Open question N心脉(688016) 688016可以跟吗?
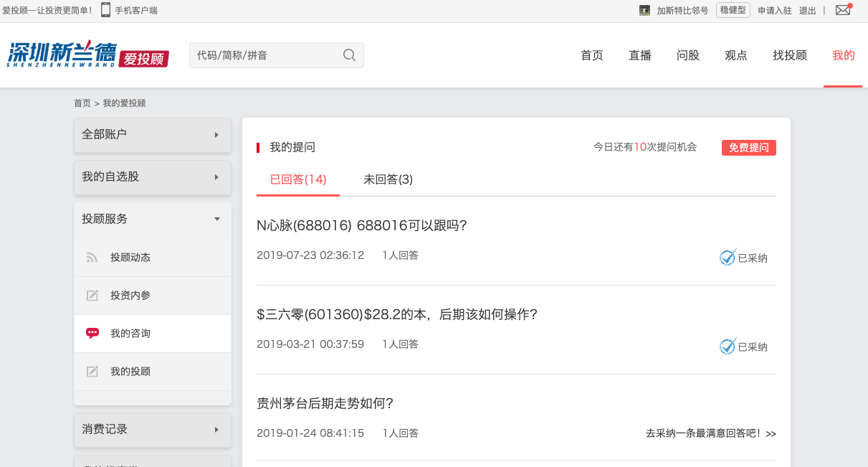This screenshot has width=868, height=467. (362, 226)
